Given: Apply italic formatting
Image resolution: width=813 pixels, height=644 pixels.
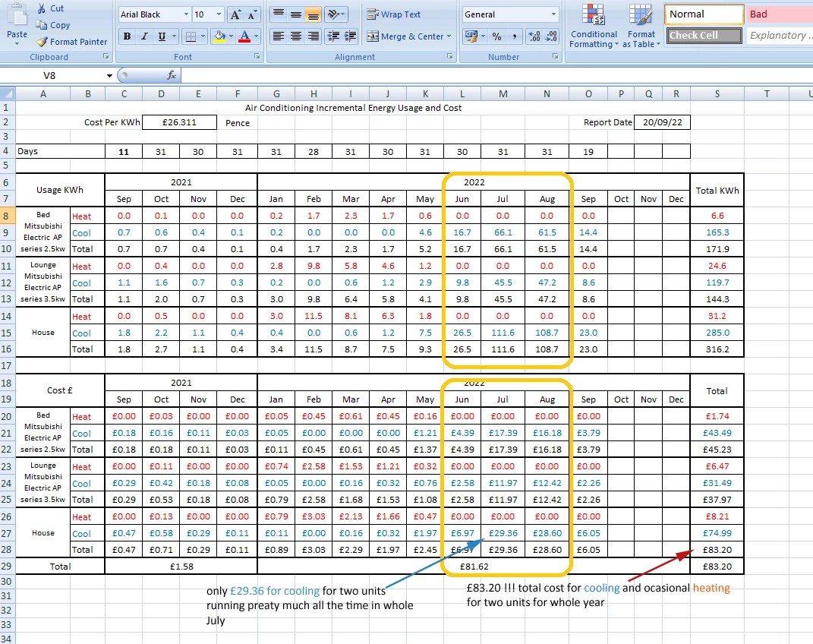Looking at the screenshot, I should pyautogui.click(x=145, y=36).
